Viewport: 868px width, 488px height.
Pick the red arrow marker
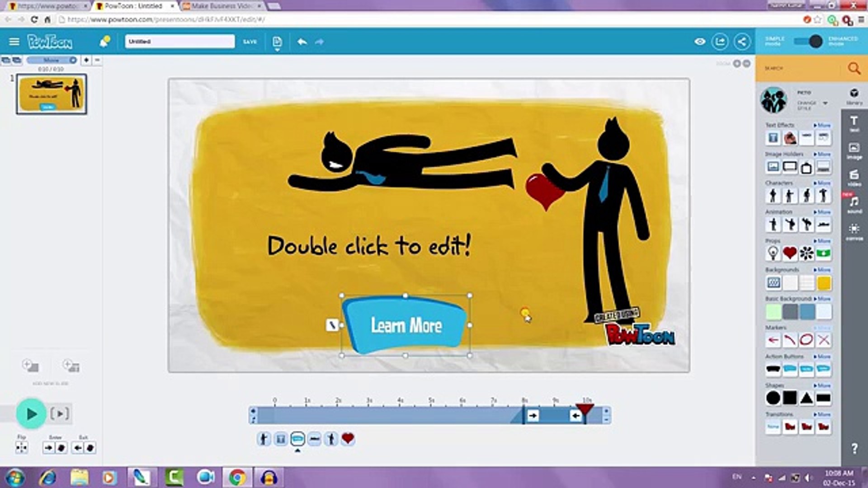tap(773, 340)
